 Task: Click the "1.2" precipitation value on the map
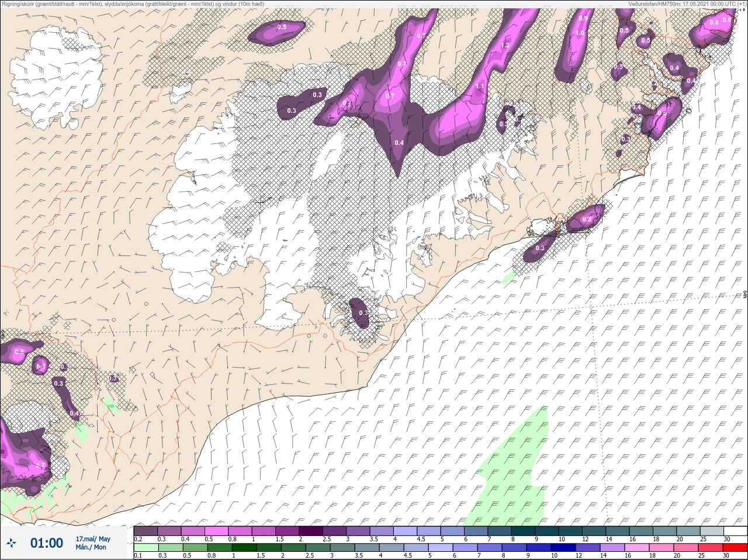pos(505,45)
